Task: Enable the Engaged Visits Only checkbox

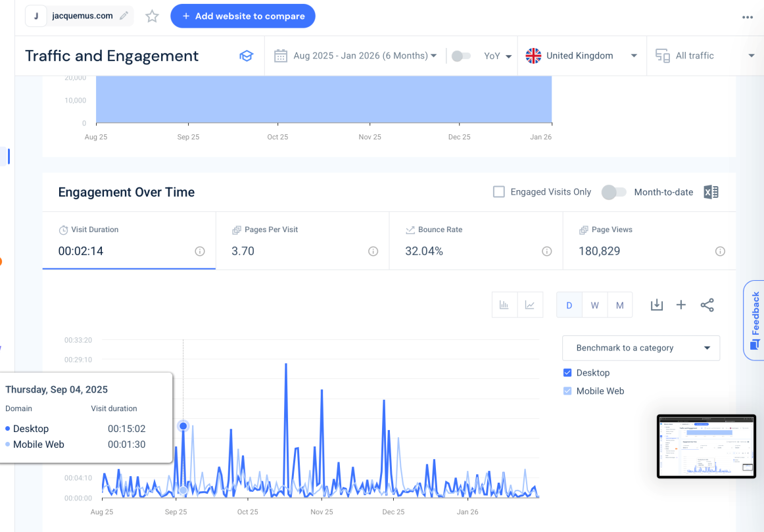Action: [499, 192]
